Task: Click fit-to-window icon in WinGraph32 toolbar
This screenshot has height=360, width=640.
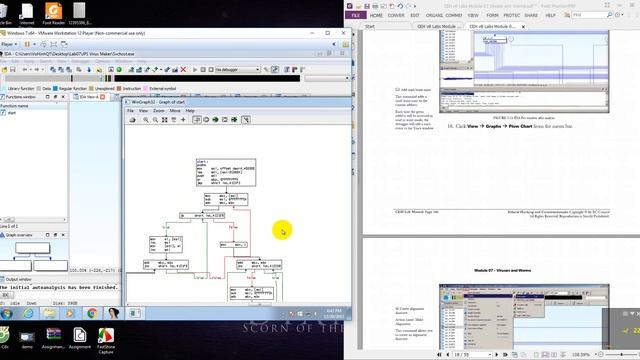Action: coord(164,120)
